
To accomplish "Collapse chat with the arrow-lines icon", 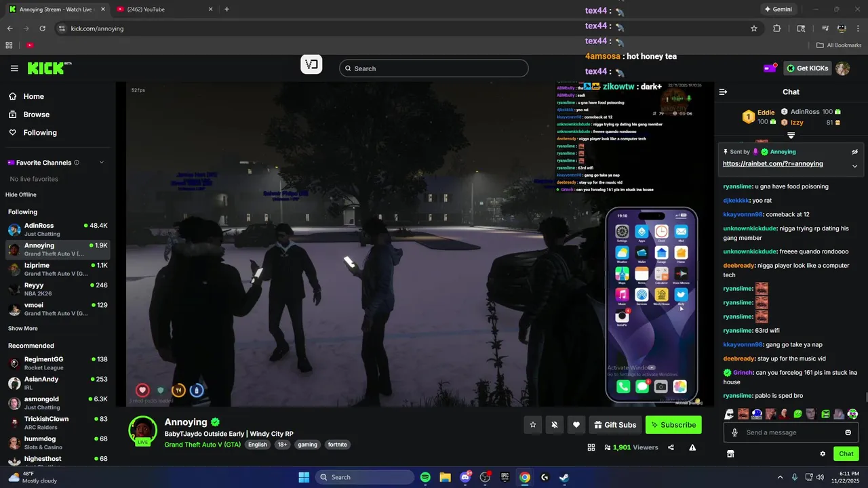I will point(723,91).
